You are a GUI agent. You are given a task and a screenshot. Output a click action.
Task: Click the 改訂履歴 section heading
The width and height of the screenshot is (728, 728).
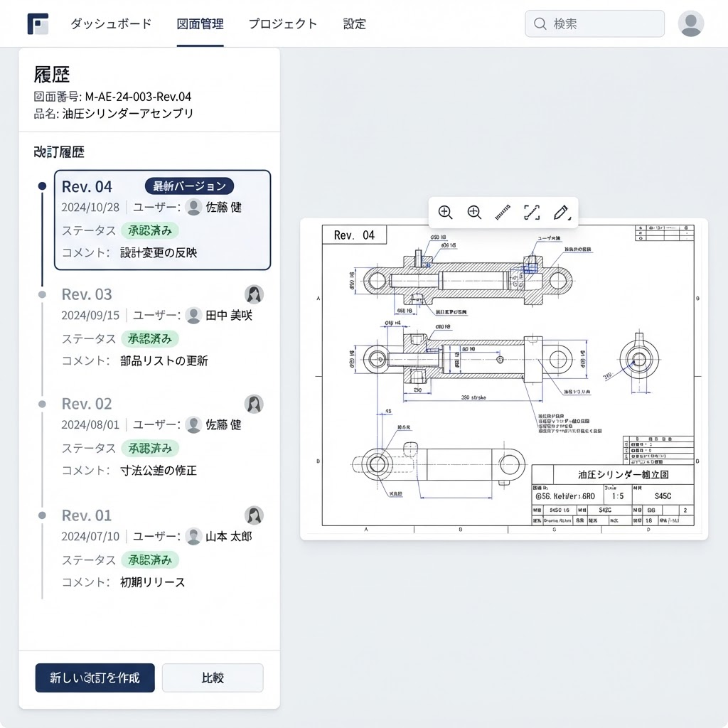click(x=59, y=152)
